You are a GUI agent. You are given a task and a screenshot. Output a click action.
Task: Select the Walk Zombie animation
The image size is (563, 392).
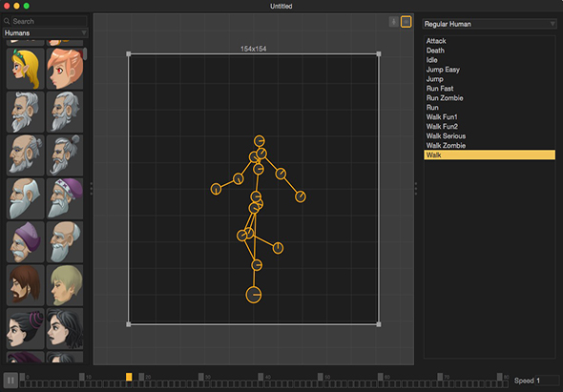[x=490, y=146]
